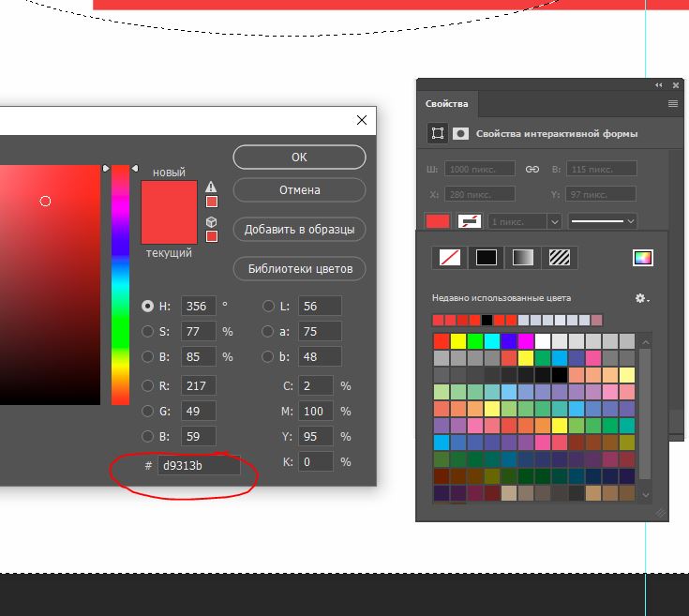
Task: Select the R red channel radio button
Action: pos(147,385)
